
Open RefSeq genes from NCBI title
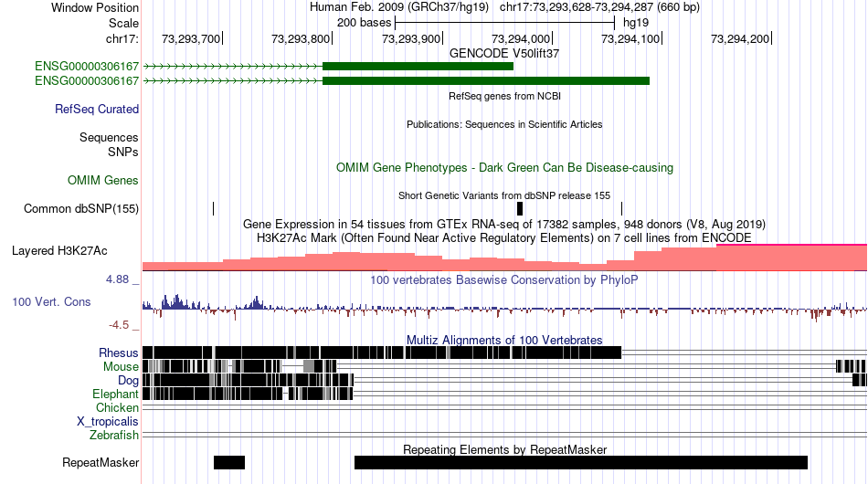pyautogui.click(x=505, y=96)
